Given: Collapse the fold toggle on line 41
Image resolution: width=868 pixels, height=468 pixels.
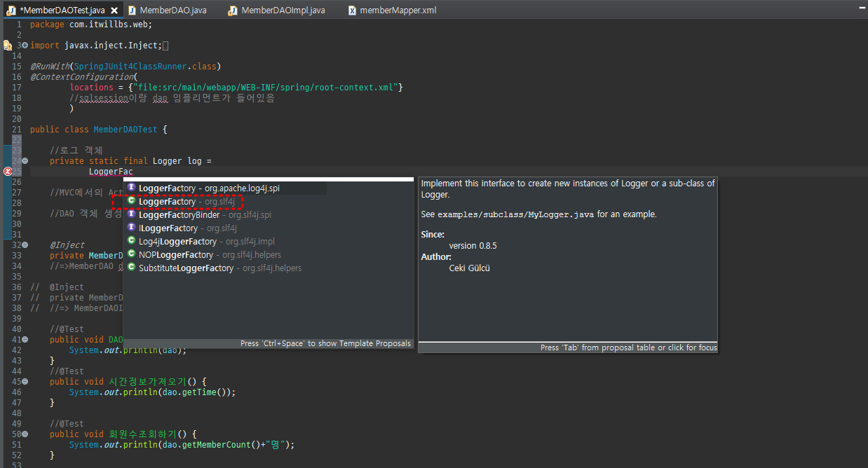Looking at the screenshot, I should pos(25,340).
